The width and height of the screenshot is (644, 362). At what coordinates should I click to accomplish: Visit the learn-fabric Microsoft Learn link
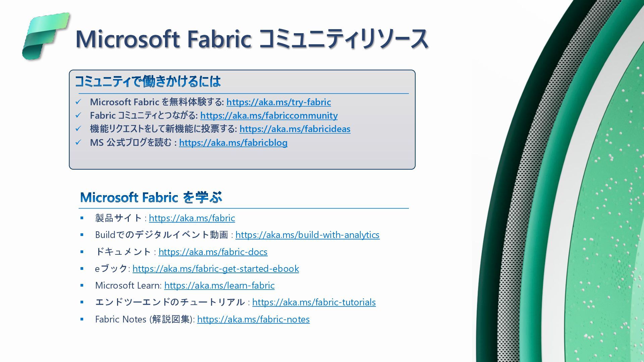coord(219,286)
